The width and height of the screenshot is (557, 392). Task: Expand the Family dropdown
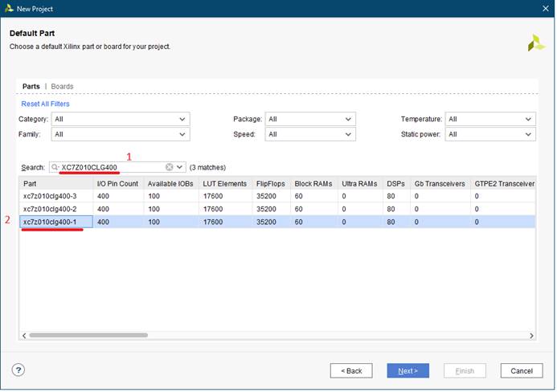120,134
